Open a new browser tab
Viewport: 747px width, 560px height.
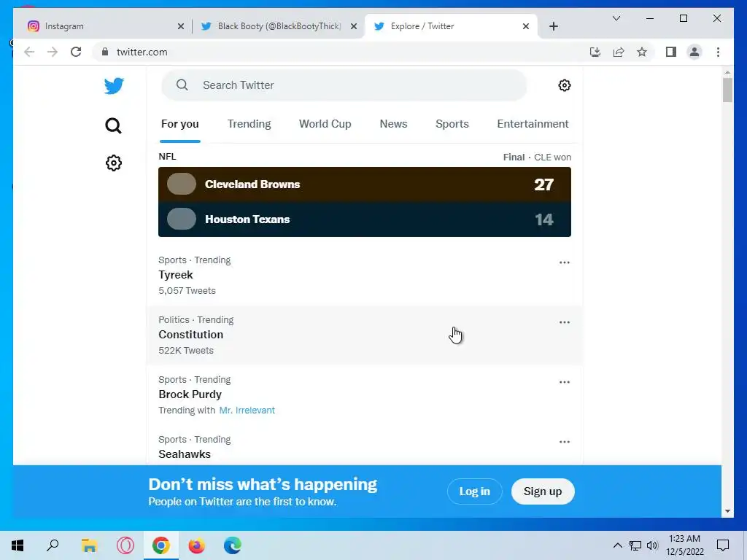tap(553, 26)
